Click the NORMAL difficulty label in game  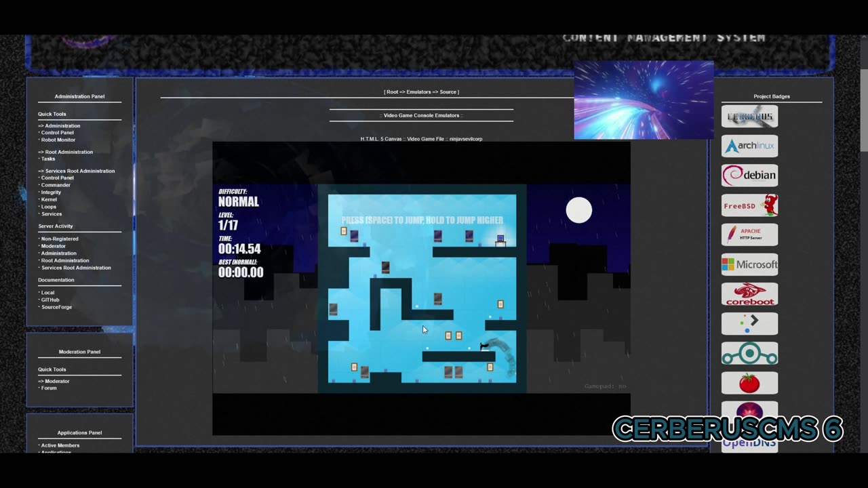point(239,201)
